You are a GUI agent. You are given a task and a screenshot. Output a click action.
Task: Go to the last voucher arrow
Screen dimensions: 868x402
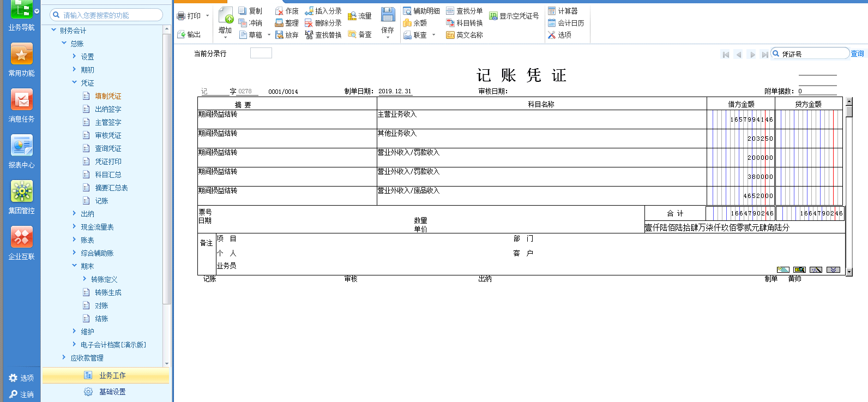(765, 55)
